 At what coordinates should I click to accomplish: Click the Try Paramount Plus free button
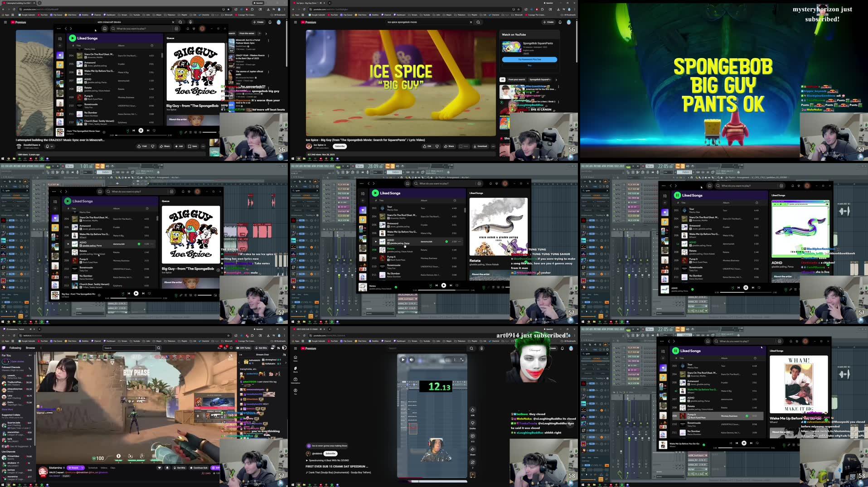tap(529, 59)
